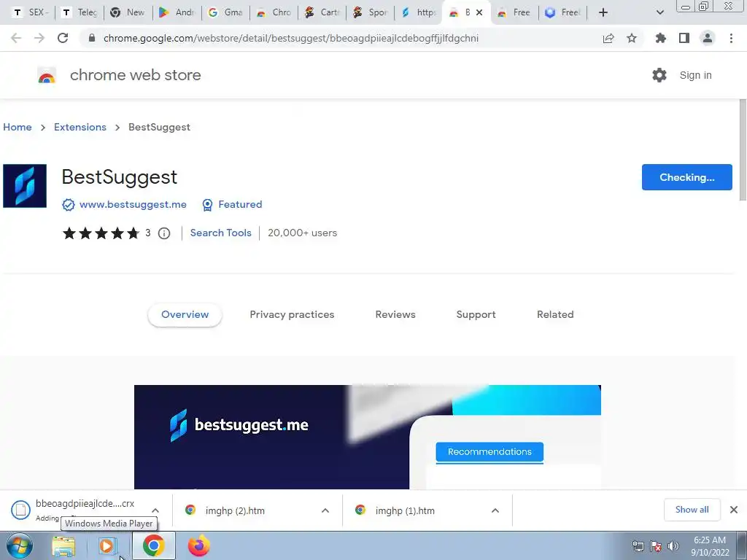Open Firefox from the taskbar
747x560 pixels.
(198, 545)
